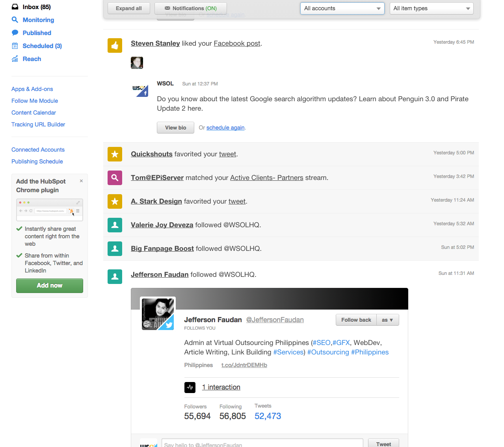Open #Philippines hashtag link
Image resolution: width=504 pixels, height=447 pixels.
tap(370, 352)
